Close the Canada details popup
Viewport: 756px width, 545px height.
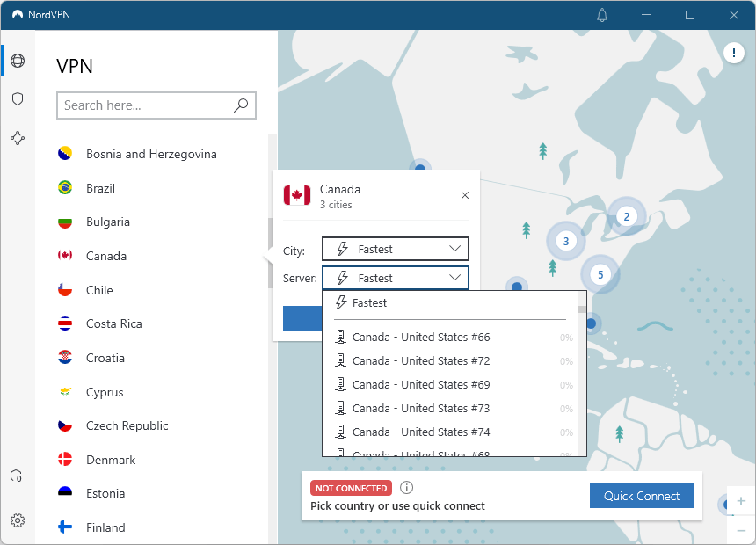click(464, 195)
